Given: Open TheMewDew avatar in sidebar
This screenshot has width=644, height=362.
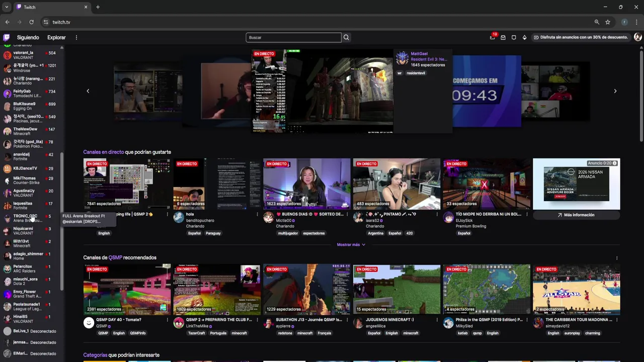Looking at the screenshot, I should pyautogui.click(x=7, y=131).
